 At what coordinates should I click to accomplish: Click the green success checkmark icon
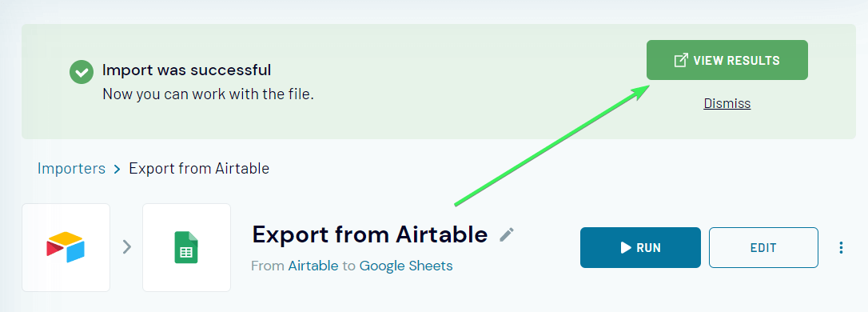(82, 71)
